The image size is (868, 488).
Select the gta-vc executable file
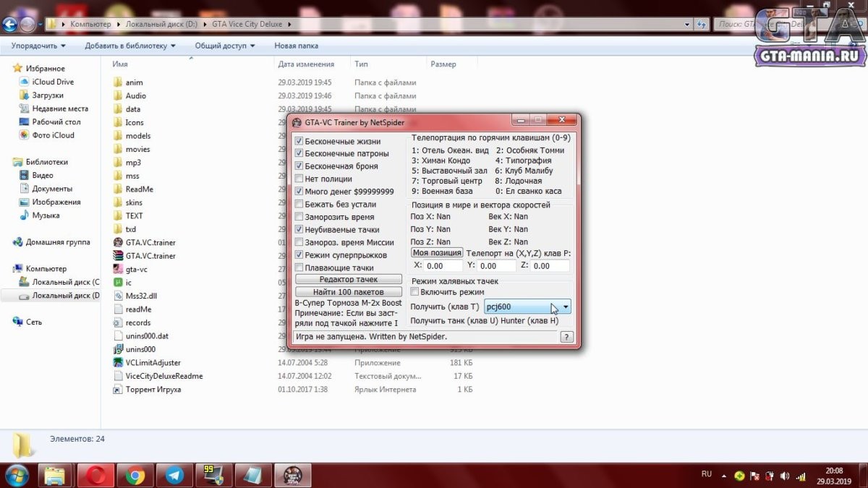136,269
